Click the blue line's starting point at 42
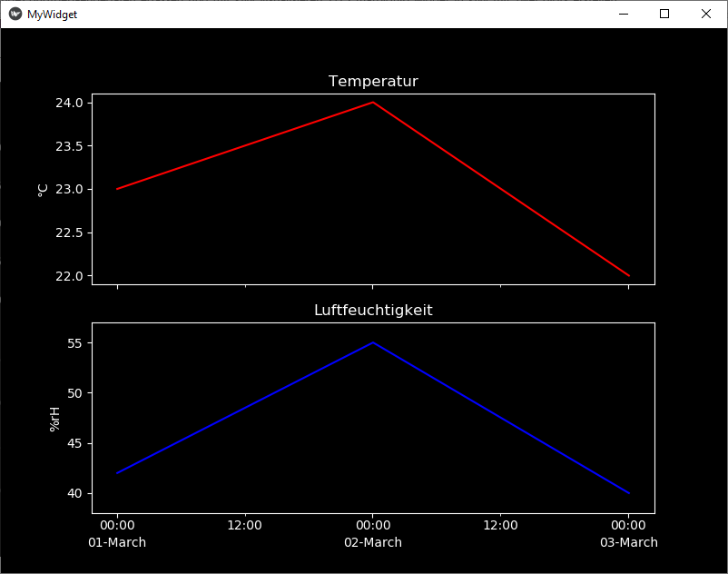Viewport: 728px width, 574px height. tap(118, 473)
